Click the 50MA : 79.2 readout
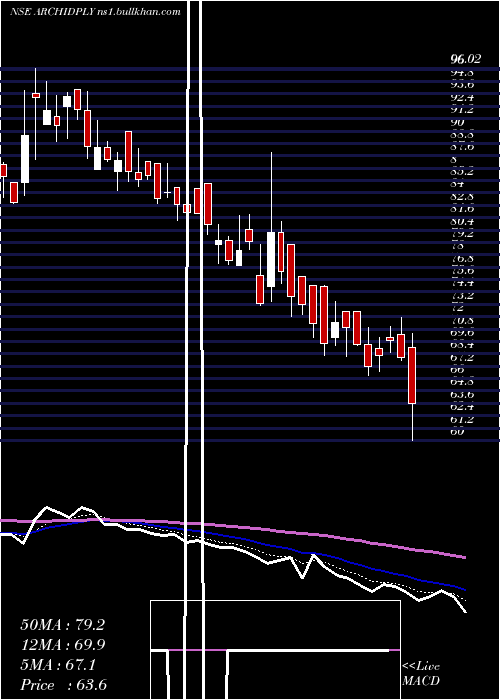The width and height of the screenshot is (500, 700). point(63,625)
